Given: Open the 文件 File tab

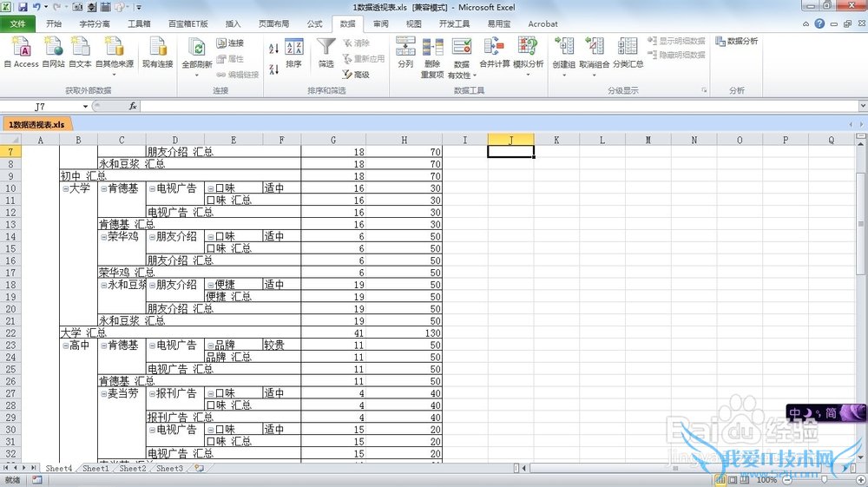Looking at the screenshot, I should tap(17, 23).
